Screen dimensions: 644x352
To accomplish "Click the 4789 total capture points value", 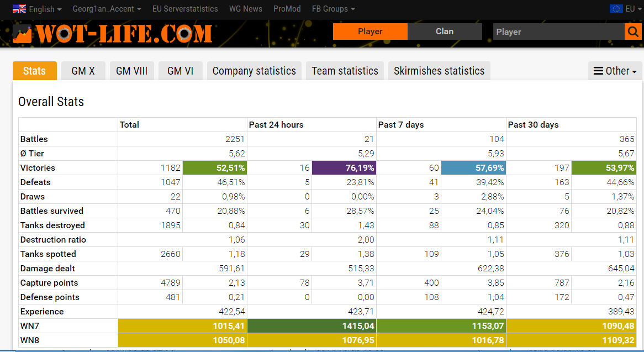I will (171, 283).
